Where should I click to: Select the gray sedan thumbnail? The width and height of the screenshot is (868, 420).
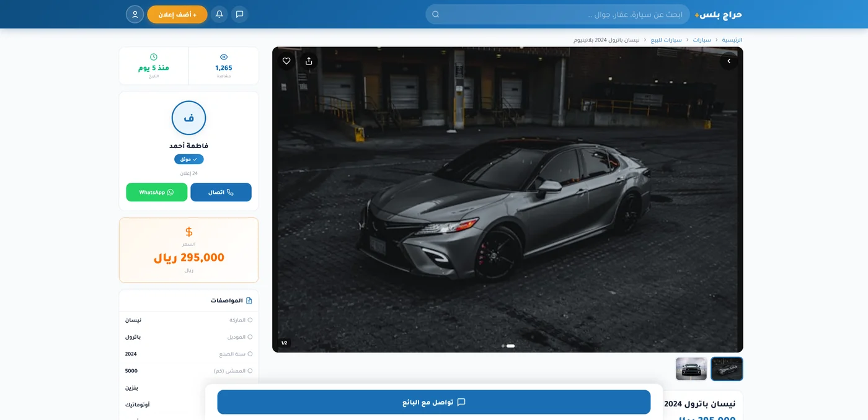(x=727, y=369)
